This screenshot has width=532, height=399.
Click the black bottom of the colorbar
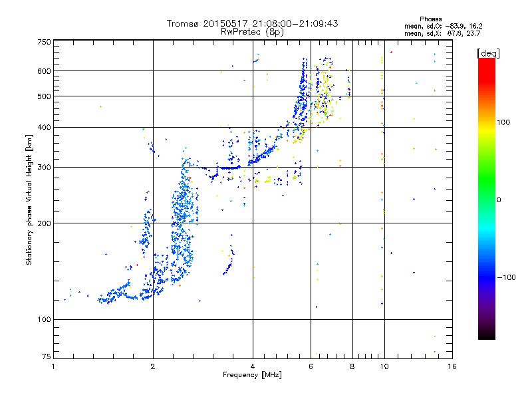click(487, 334)
